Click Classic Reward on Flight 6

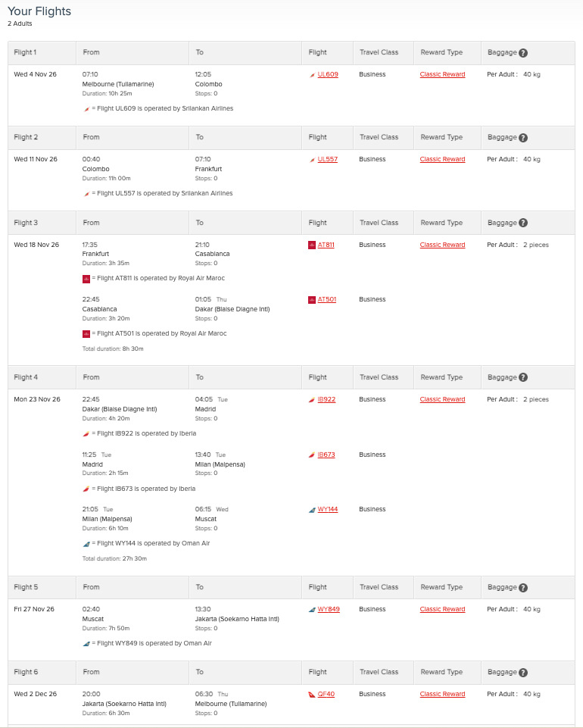point(442,694)
